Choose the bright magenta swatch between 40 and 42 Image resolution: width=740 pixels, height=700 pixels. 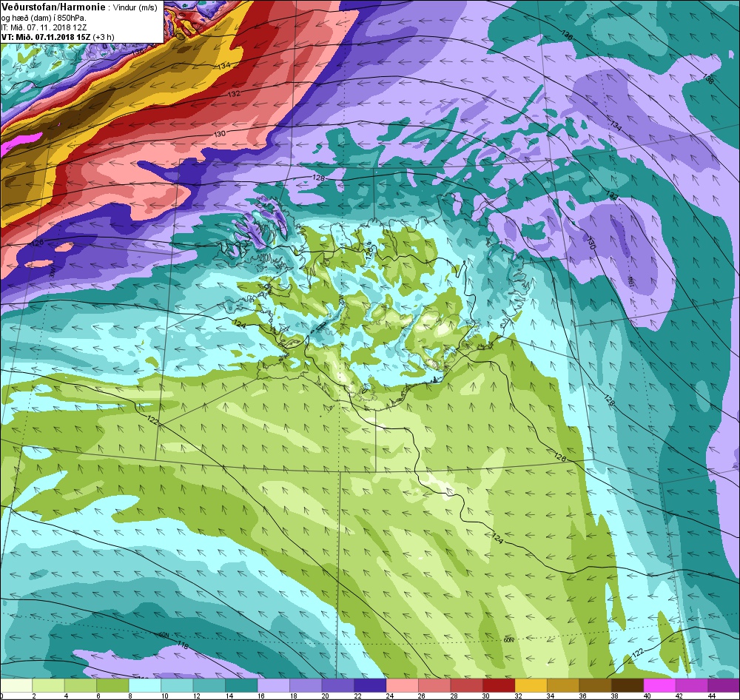[x=659, y=685]
